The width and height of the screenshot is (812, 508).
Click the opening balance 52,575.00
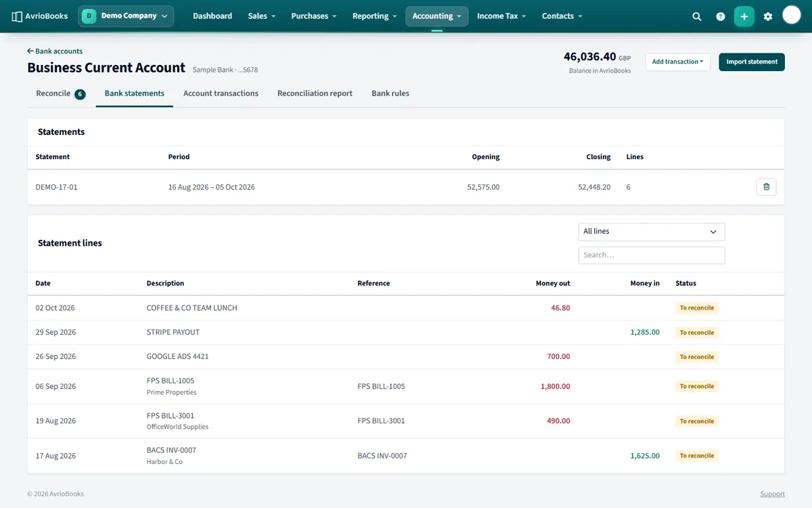(483, 187)
